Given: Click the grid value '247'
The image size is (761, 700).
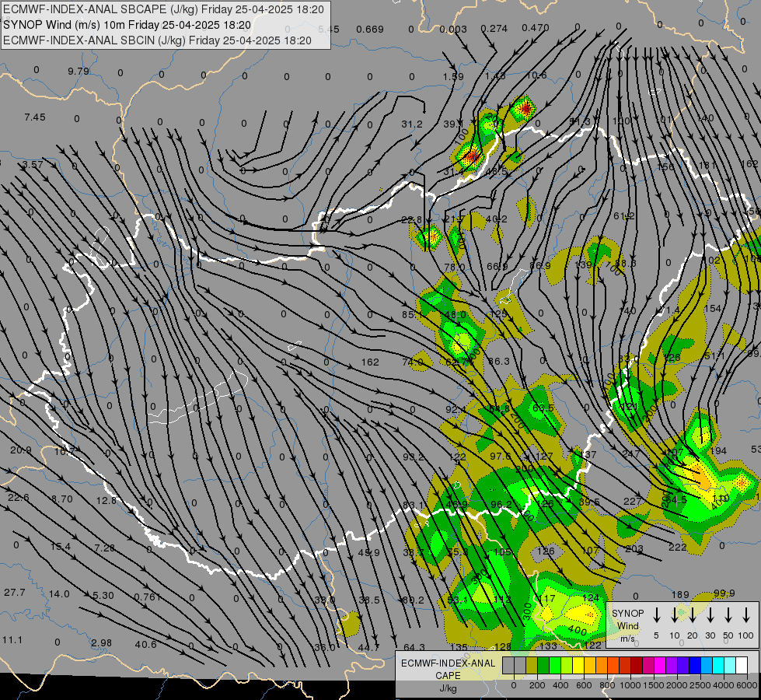Looking at the screenshot, I should coord(631,453).
